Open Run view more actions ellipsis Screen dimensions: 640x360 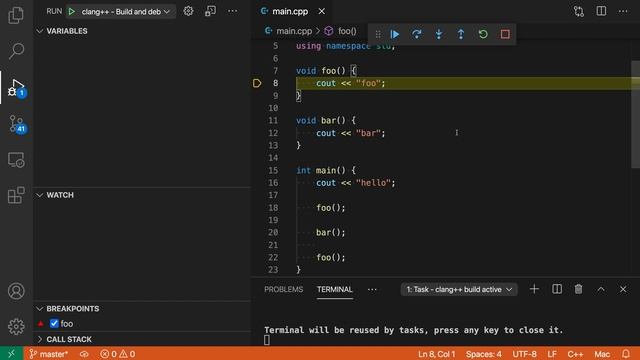232,11
